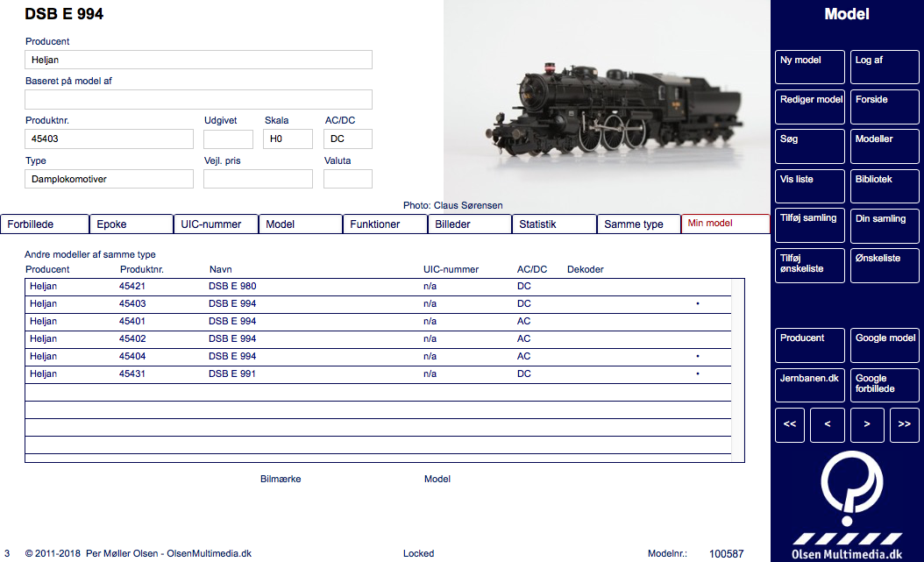Click the Navn column header
Screen dimensions: 924x562
point(220,269)
